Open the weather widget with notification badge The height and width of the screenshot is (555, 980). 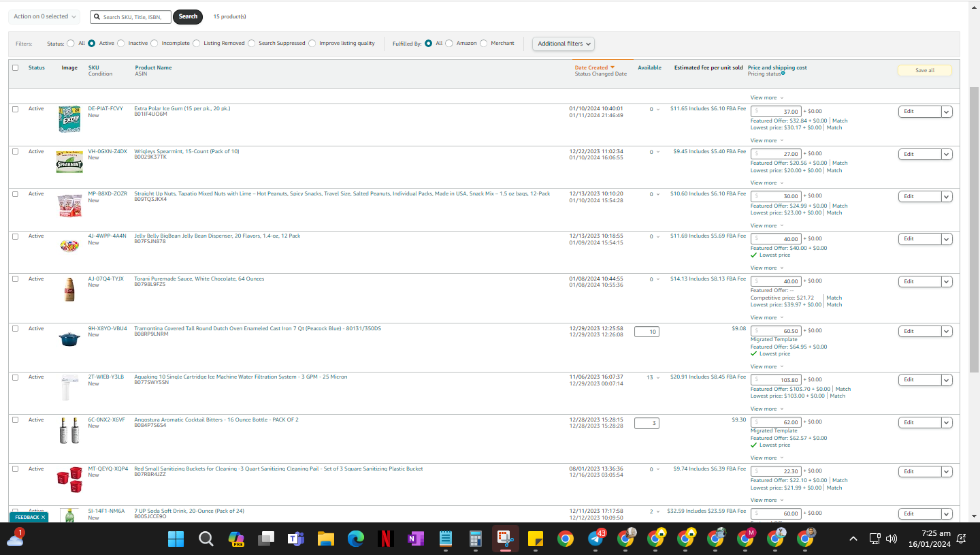15,538
